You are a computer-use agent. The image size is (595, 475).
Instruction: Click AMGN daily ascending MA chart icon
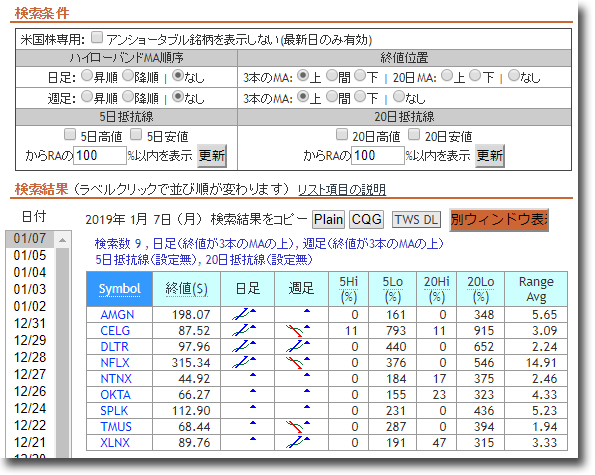click(241, 315)
